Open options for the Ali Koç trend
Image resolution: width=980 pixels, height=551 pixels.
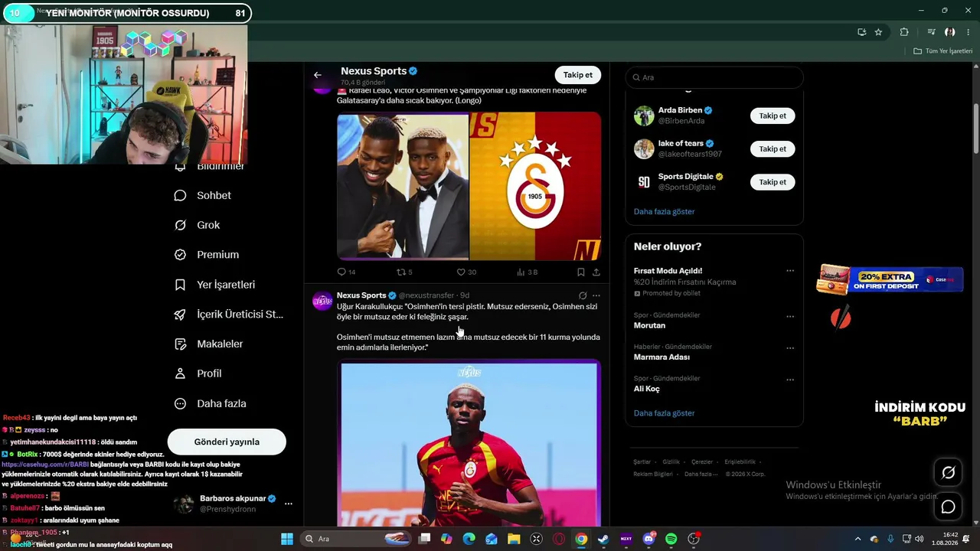[790, 380]
